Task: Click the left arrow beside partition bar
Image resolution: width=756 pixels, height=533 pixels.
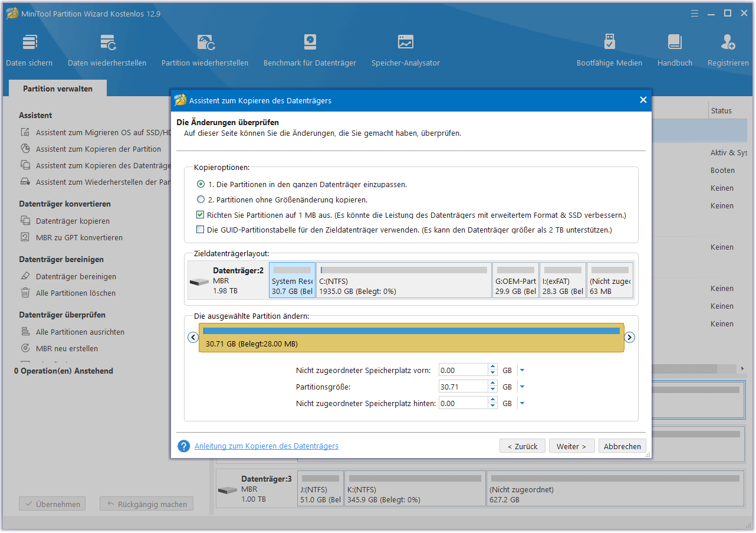Action: tap(193, 338)
